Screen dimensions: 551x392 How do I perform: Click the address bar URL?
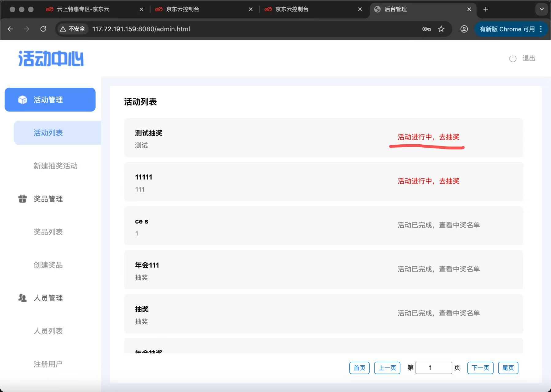141,29
